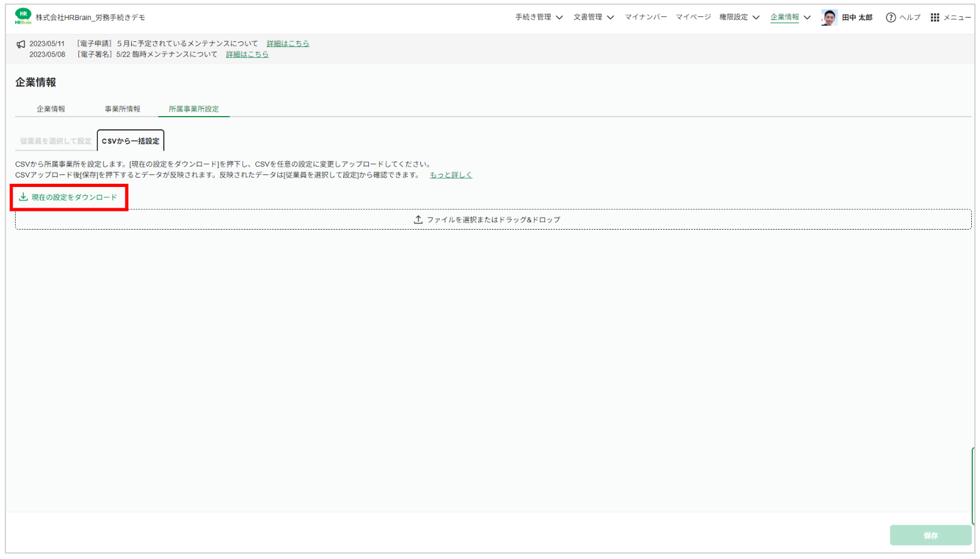
Task: Select the 従業員を選択して設定 option
Action: (x=56, y=141)
